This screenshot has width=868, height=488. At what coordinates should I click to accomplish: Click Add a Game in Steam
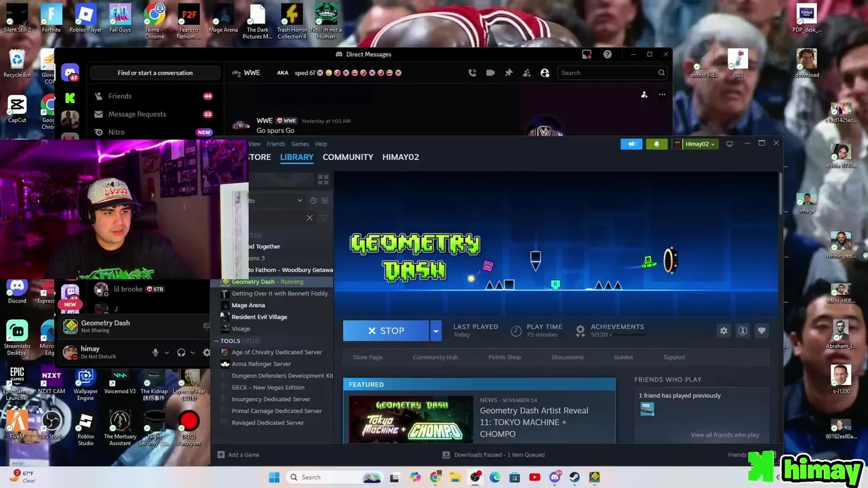239,455
